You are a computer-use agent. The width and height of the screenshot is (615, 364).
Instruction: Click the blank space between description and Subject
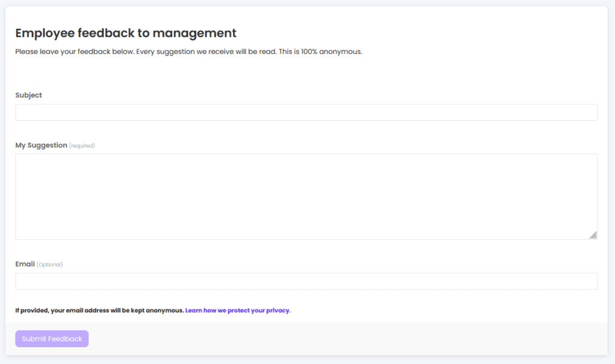306,73
